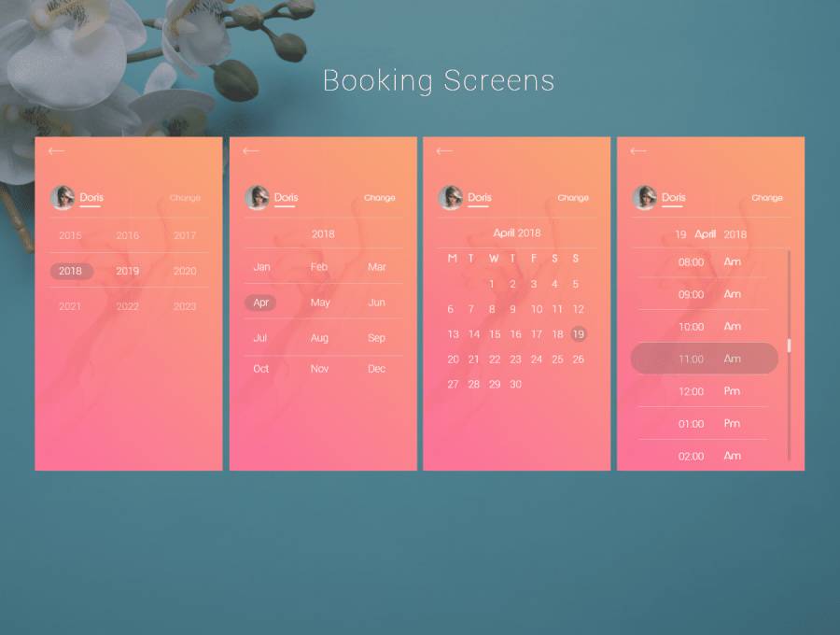Pick the 12:00 Pm time slot
The width and height of the screenshot is (840, 635).
click(x=704, y=391)
